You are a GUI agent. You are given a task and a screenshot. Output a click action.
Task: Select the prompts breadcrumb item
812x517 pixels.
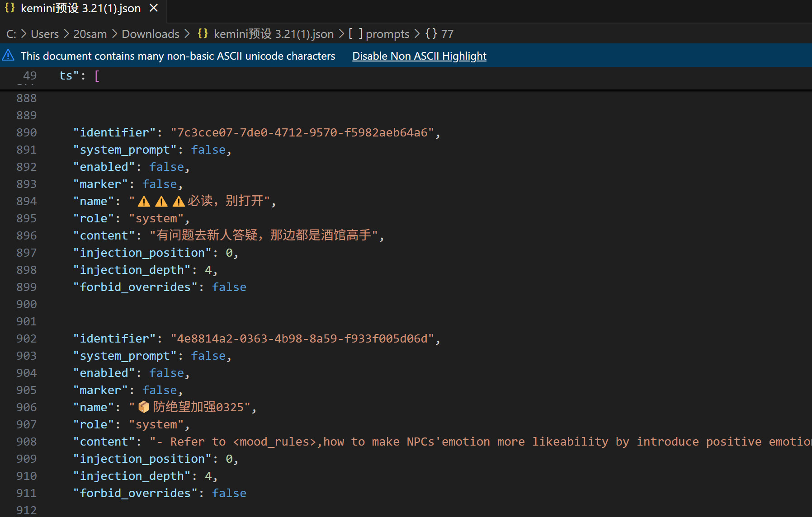(387, 34)
